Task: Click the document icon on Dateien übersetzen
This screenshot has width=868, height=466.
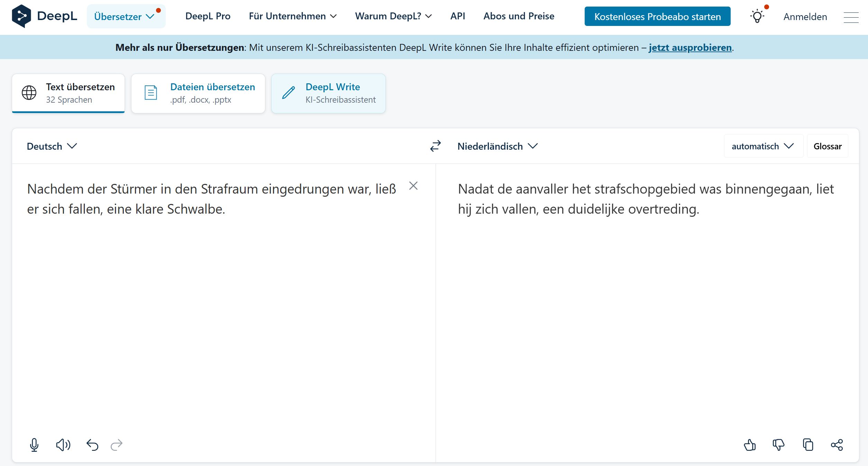Action: pos(151,93)
